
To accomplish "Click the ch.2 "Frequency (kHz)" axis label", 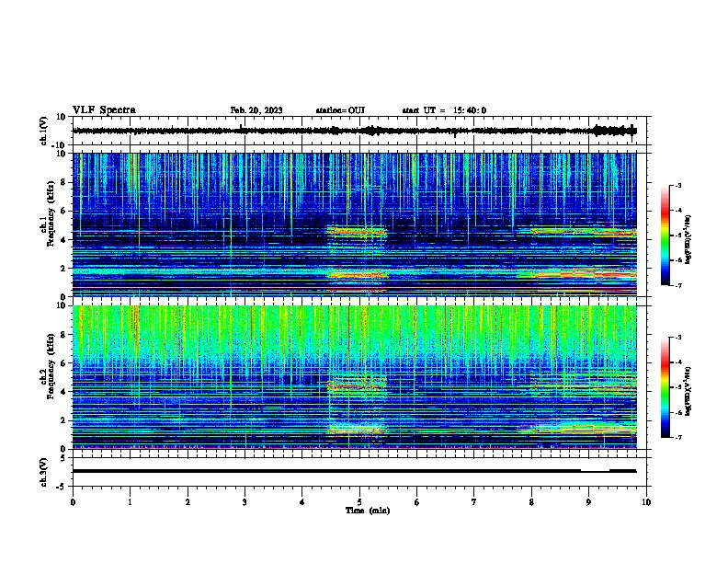I will pyautogui.click(x=51, y=366).
